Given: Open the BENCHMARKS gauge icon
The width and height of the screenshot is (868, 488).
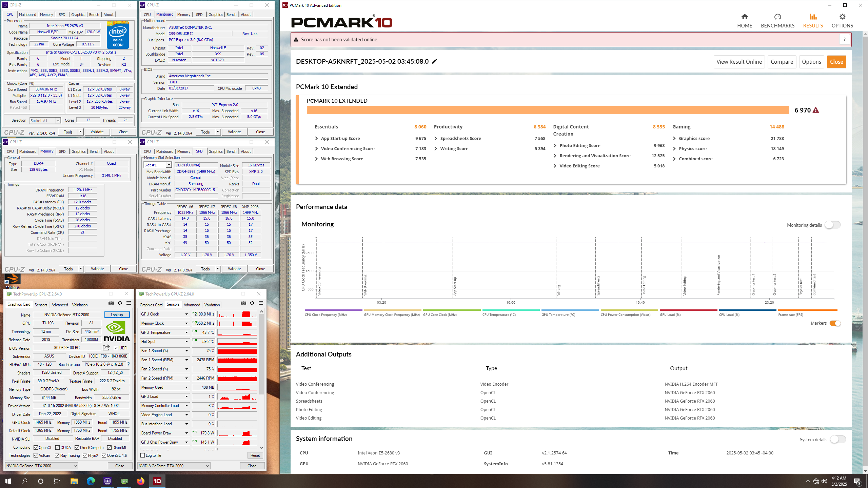Looking at the screenshot, I should tap(777, 17).
